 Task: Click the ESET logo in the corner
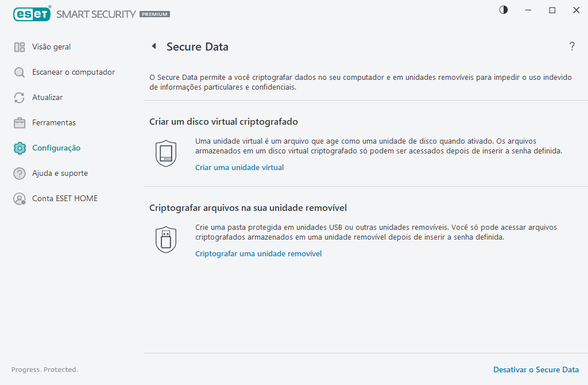click(x=32, y=14)
